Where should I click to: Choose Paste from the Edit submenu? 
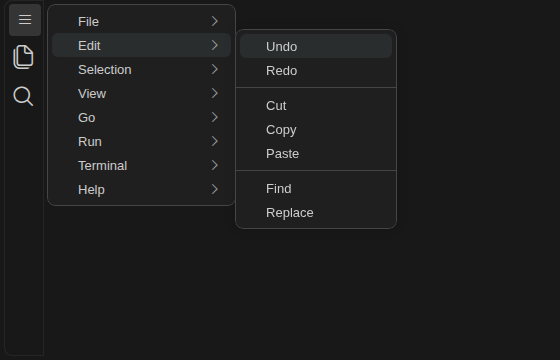(x=316, y=153)
